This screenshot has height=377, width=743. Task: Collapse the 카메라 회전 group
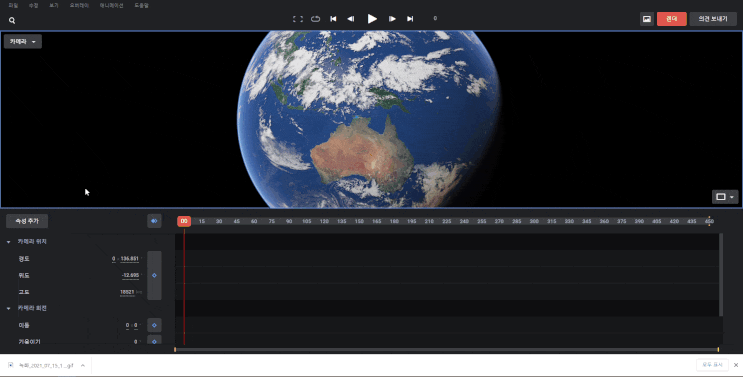9,308
